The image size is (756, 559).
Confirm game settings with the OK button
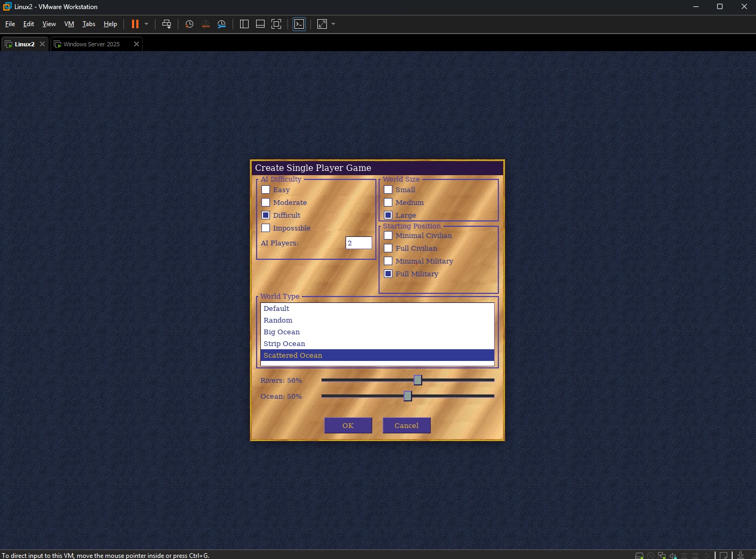[348, 425]
